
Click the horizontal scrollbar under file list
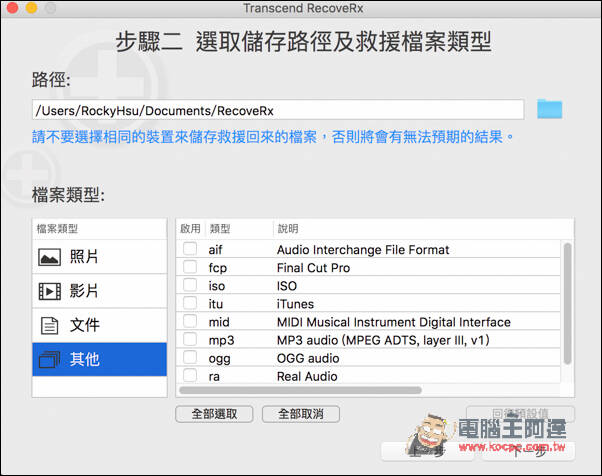pos(300,390)
